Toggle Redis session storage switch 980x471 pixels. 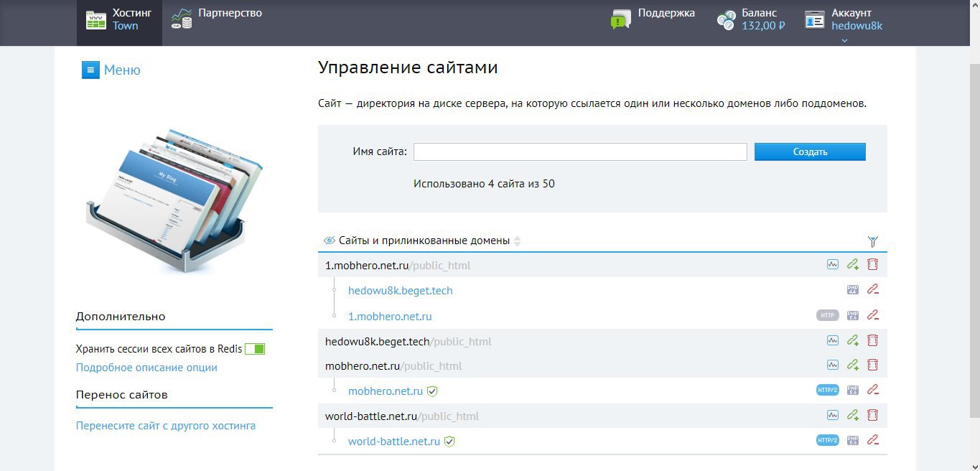pos(254,349)
